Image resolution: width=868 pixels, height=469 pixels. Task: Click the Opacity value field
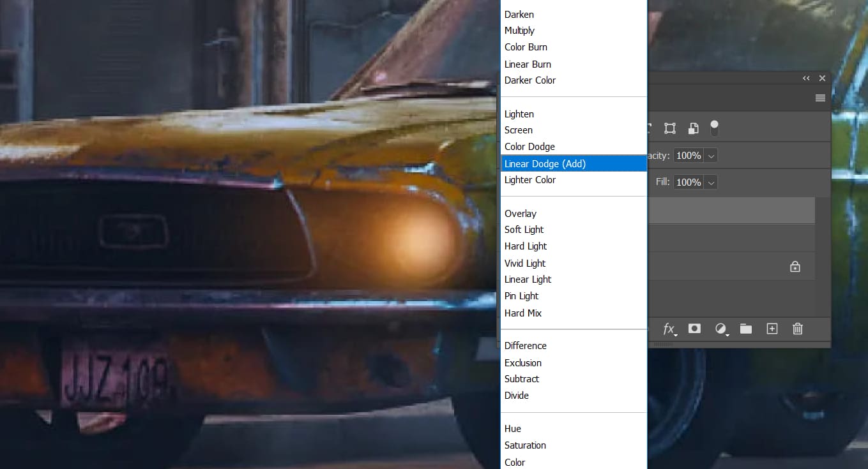tap(689, 155)
